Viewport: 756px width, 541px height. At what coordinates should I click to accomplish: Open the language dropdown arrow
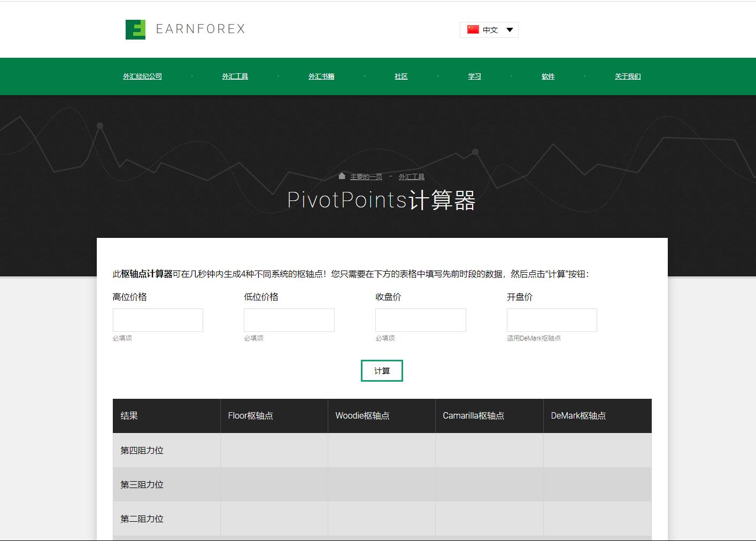pyautogui.click(x=510, y=30)
